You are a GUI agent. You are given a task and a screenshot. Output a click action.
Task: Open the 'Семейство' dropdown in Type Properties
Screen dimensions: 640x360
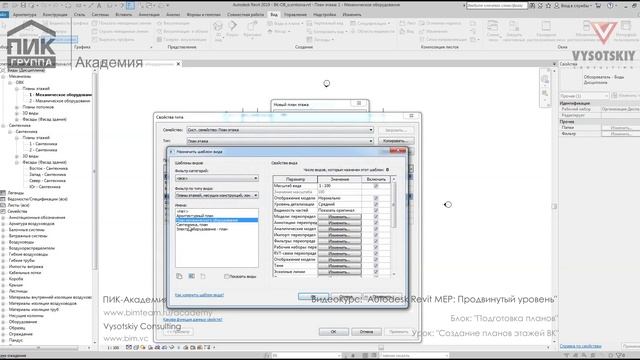280,130
